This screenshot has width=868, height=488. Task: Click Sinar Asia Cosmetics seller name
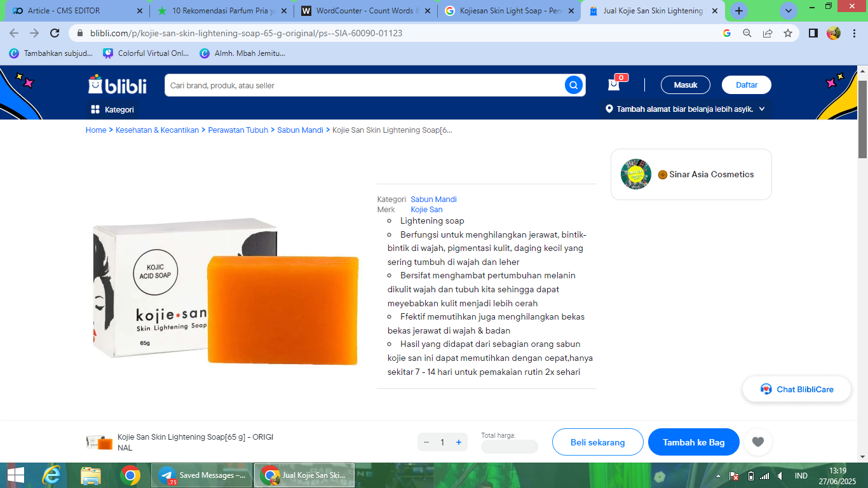coord(712,174)
